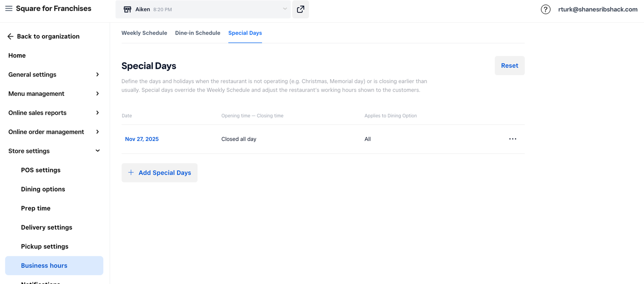Click the Reset button

click(509, 66)
